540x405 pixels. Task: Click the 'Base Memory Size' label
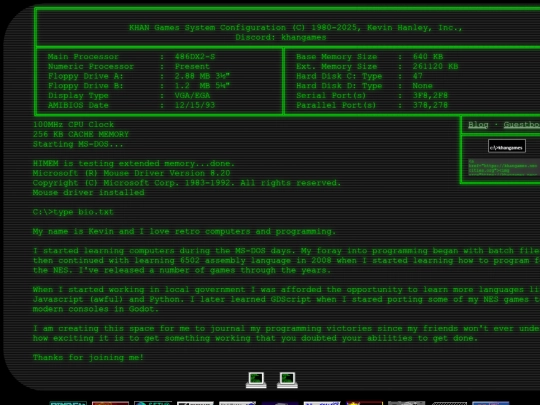[x=336, y=56]
